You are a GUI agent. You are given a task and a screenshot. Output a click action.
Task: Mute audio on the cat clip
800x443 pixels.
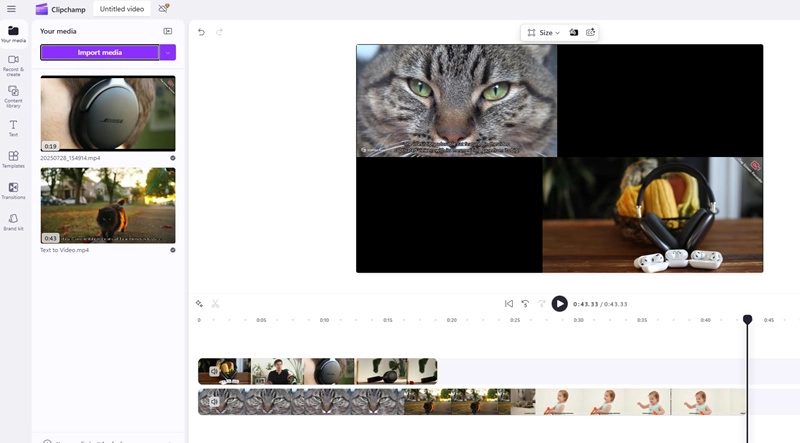(x=214, y=402)
